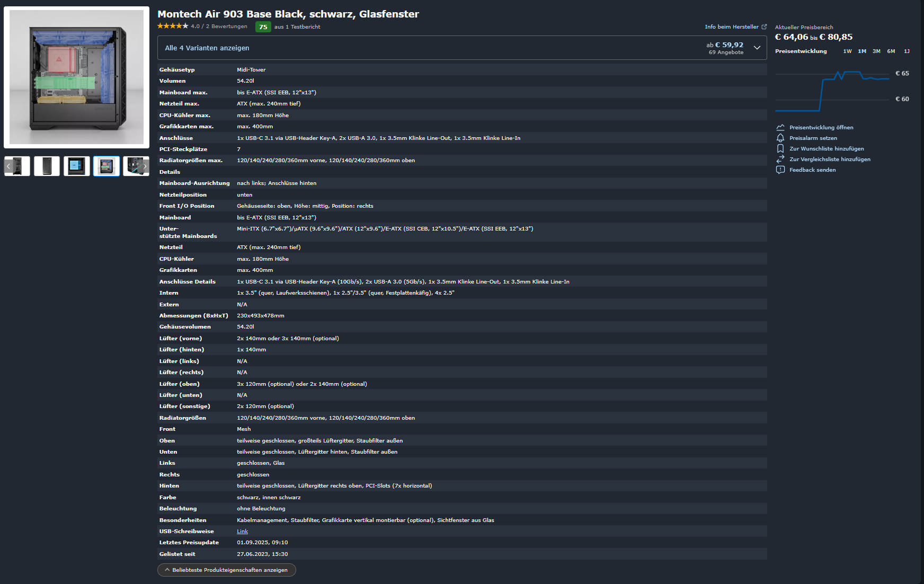Click the 230x493x478mm dimensions value

pos(261,315)
